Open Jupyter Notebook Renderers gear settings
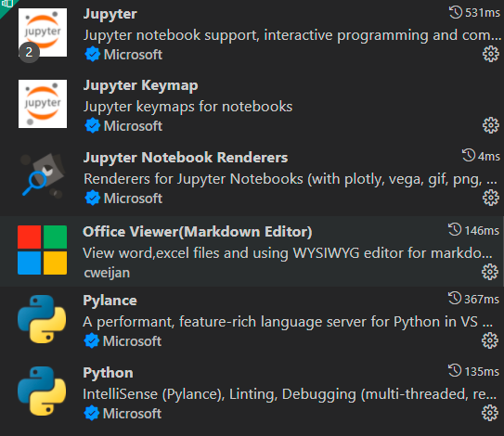The height and width of the screenshot is (436, 504). (490, 198)
